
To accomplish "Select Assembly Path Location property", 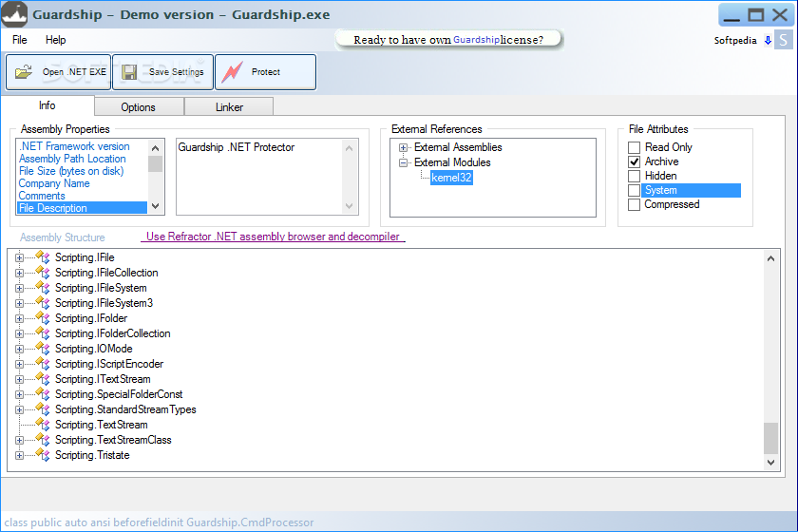I will pyautogui.click(x=72, y=159).
